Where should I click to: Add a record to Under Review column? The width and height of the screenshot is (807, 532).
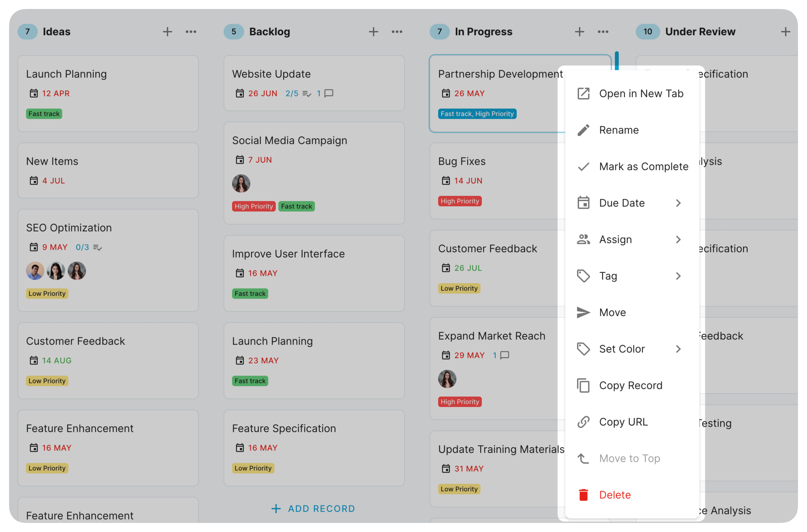(x=785, y=32)
